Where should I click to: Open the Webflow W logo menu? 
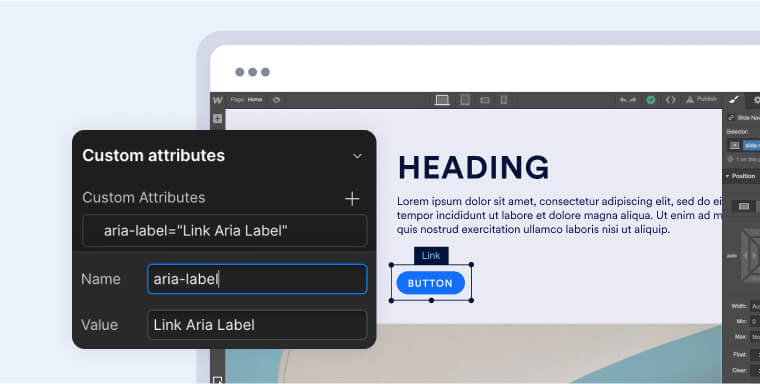(x=218, y=100)
